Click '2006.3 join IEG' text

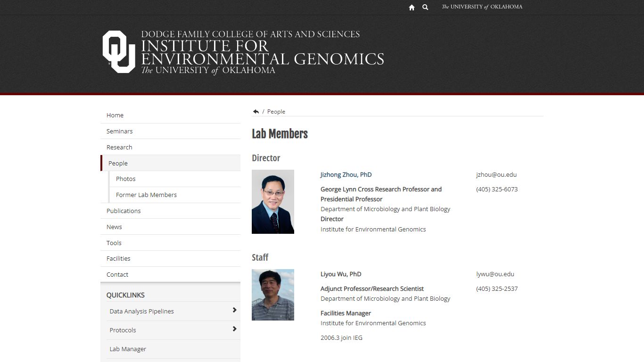pos(341,337)
